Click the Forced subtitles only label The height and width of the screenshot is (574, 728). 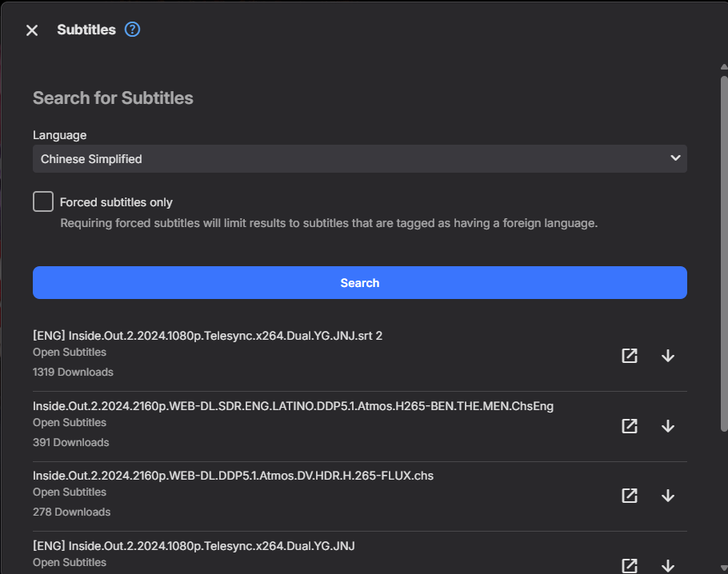coord(116,202)
